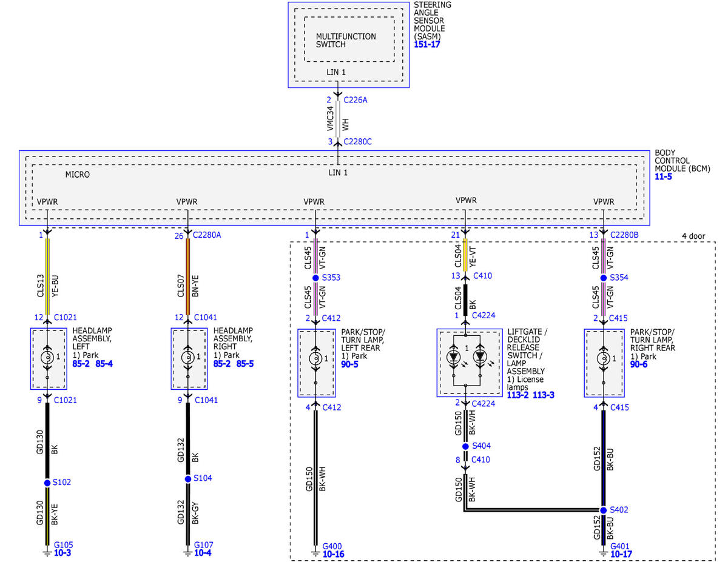This screenshot has height=562, width=728.
Task: Open ground reference G105 link 10-3
Action: (x=62, y=553)
